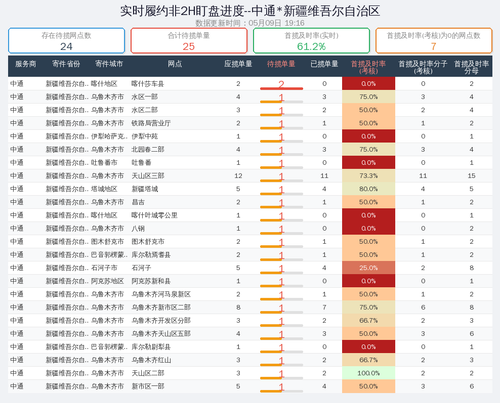Click the 25.0% rate cell for 石河子
Viewport: 500px width, 403px height.
368,268
